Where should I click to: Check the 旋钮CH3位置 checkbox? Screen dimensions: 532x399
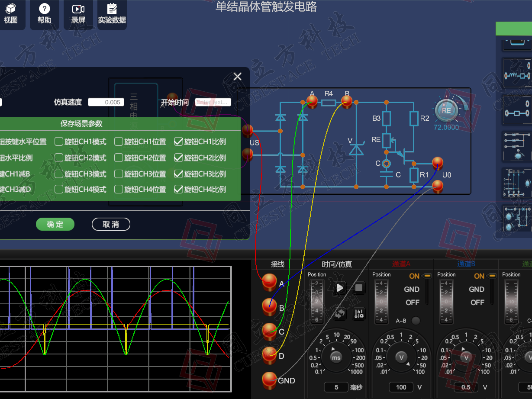tap(119, 174)
